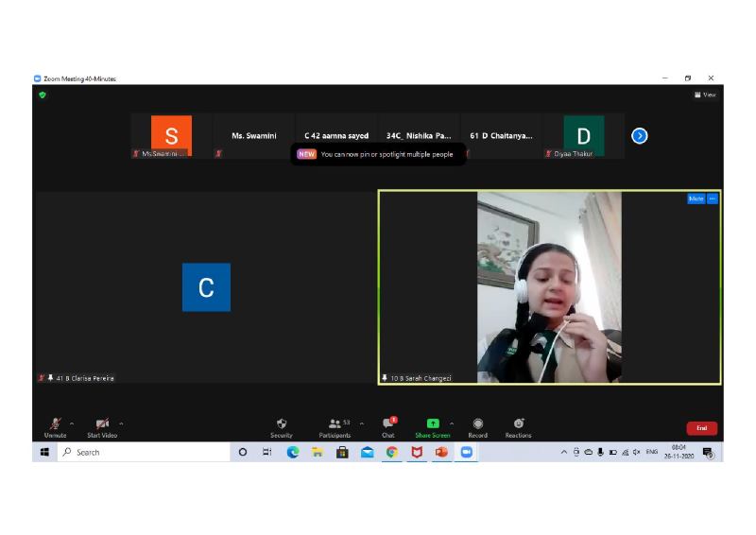This screenshot has width=756, height=535.
Task: Start video with the camera button
Action: 101,424
